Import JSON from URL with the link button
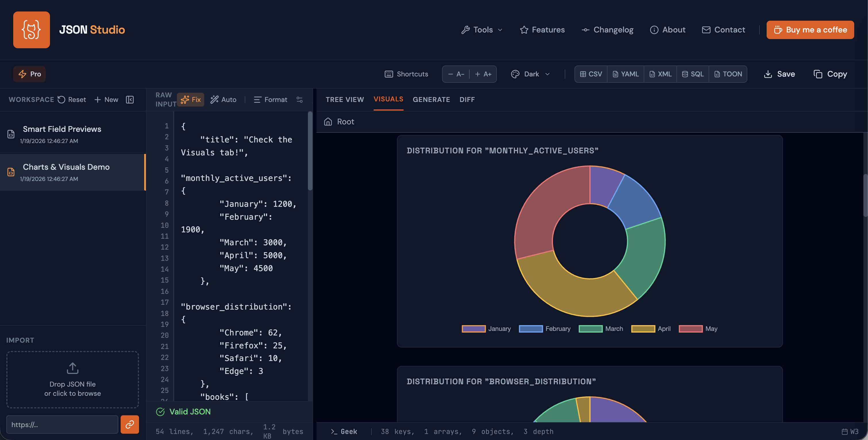Screen dimensions: 868x440 click(x=130, y=424)
